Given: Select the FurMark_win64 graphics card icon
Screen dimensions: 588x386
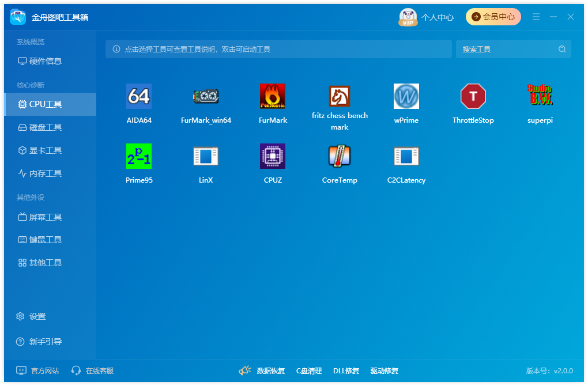Looking at the screenshot, I should pyautogui.click(x=206, y=96).
